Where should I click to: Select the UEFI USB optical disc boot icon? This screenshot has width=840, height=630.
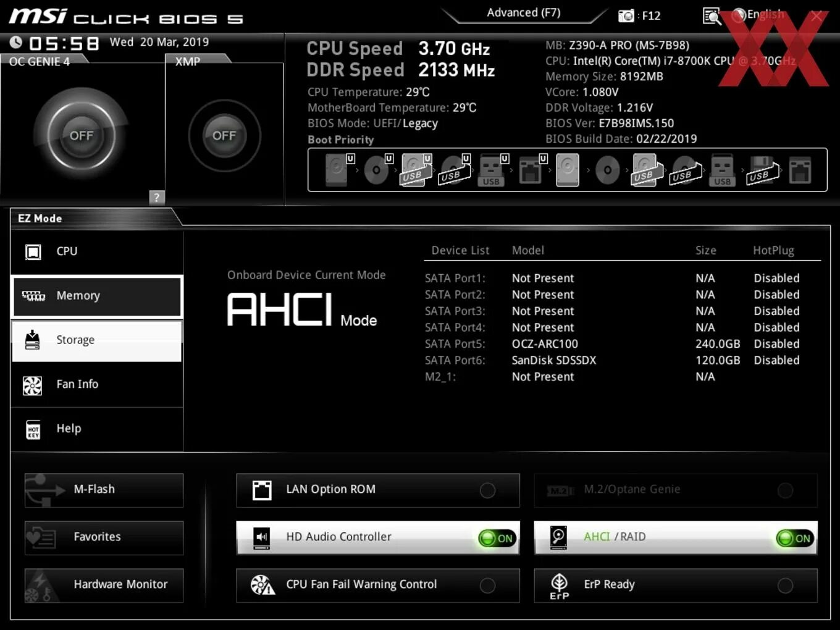pos(455,170)
